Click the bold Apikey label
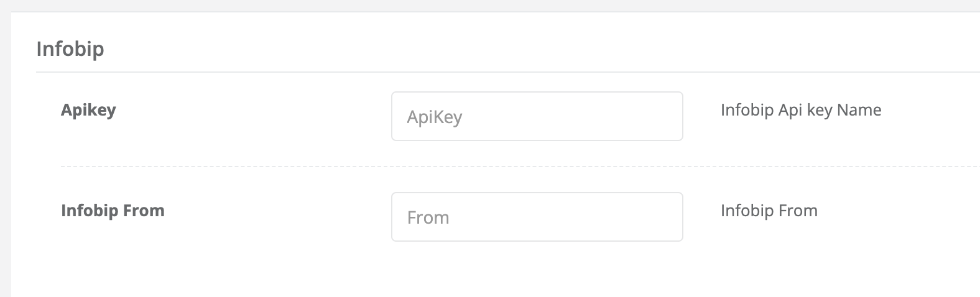 88,110
